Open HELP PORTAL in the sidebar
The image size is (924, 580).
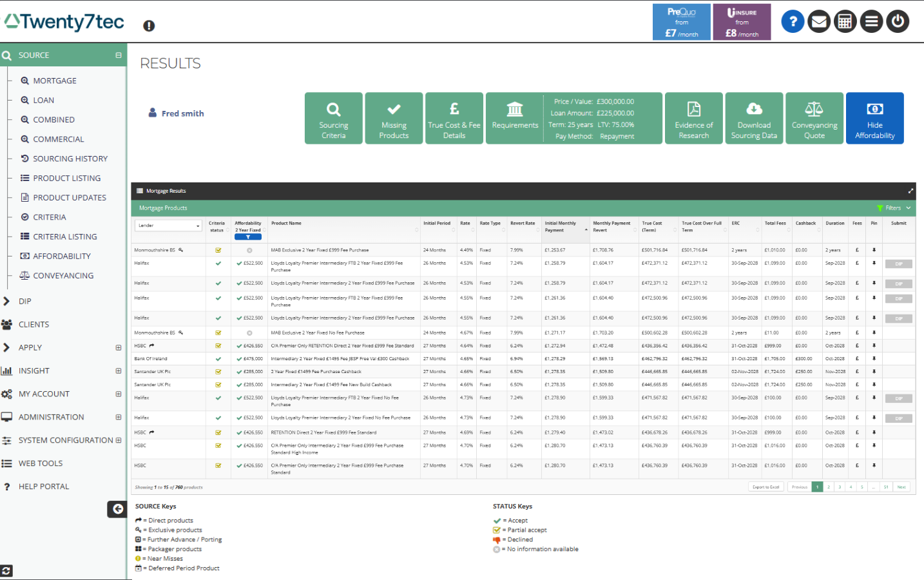click(44, 487)
